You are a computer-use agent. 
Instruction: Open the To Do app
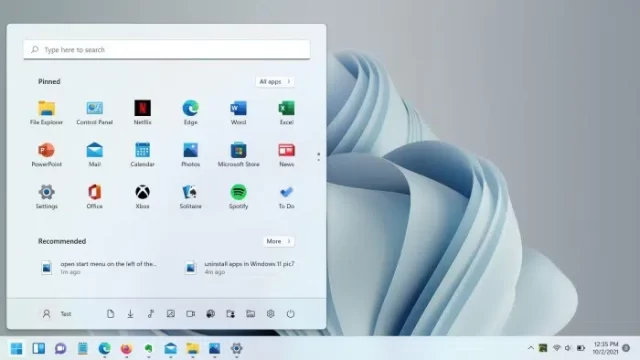click(287, 196)
